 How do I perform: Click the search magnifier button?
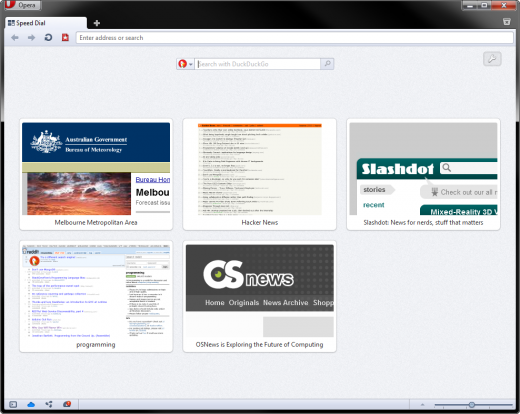coord(327,64)
